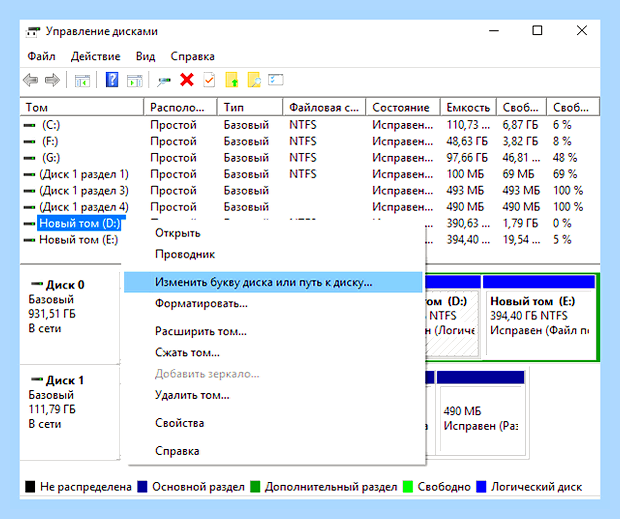This screenshot has height=519, width=620.
Task: Select Новый том (E:) in the volume list
Action: 78,240
